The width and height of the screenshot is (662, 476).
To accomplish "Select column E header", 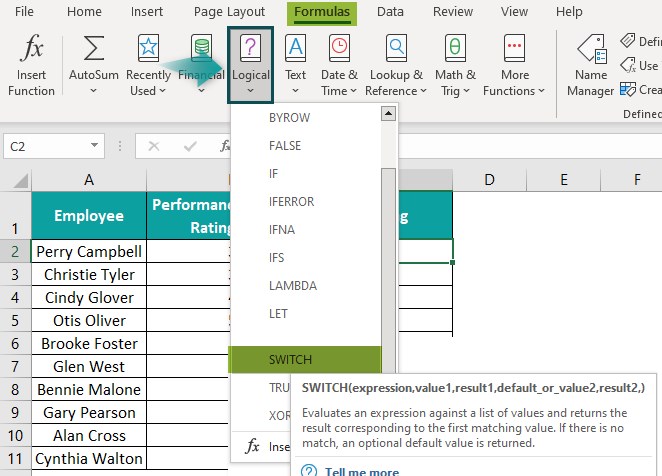I will [564, 180].
